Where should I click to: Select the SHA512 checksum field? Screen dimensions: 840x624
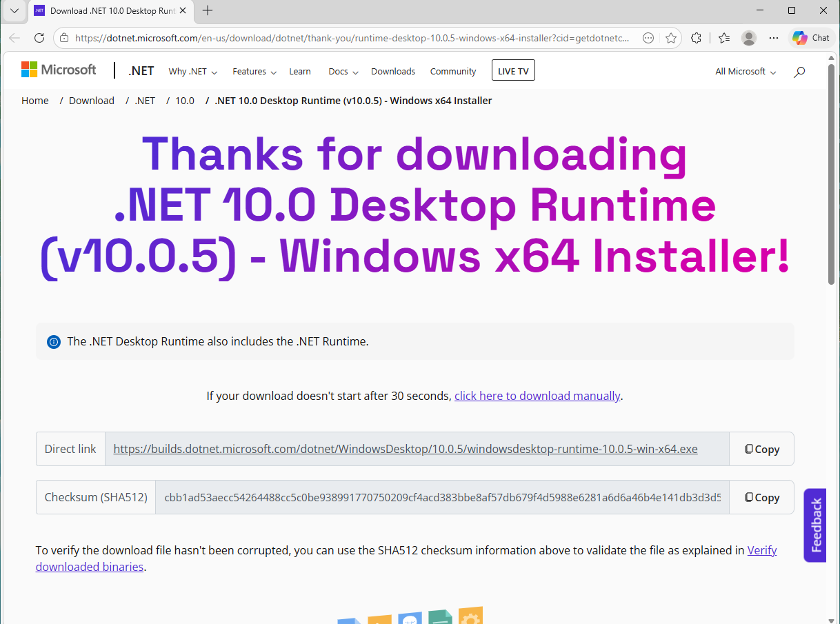coord(442,497)
